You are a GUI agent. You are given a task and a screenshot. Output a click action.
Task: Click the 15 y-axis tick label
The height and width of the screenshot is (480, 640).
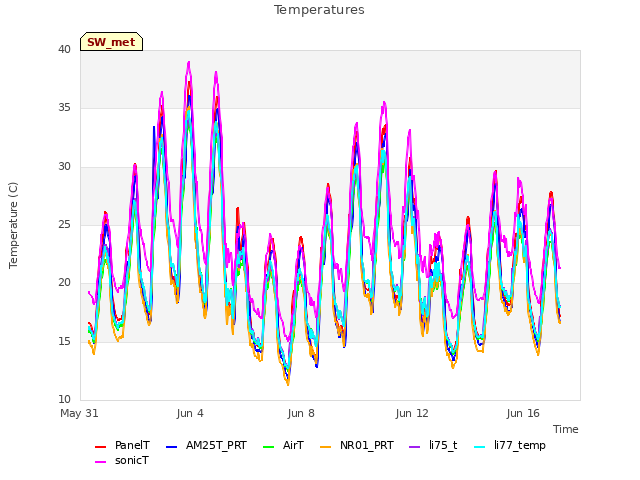click(64, 341)
